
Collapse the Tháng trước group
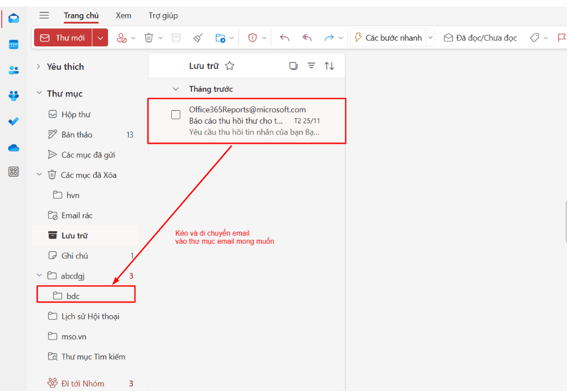click(176, 89)
